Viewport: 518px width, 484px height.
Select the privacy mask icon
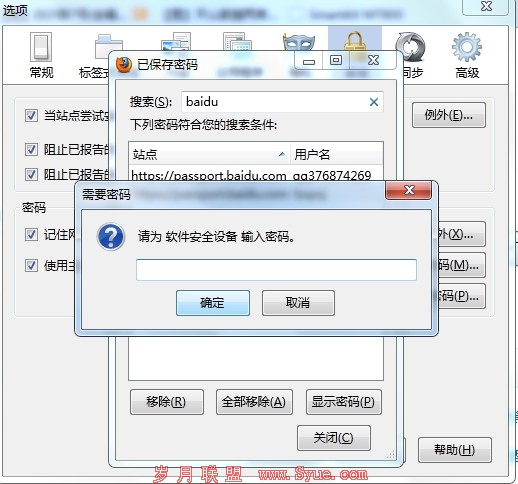(298, 42)
